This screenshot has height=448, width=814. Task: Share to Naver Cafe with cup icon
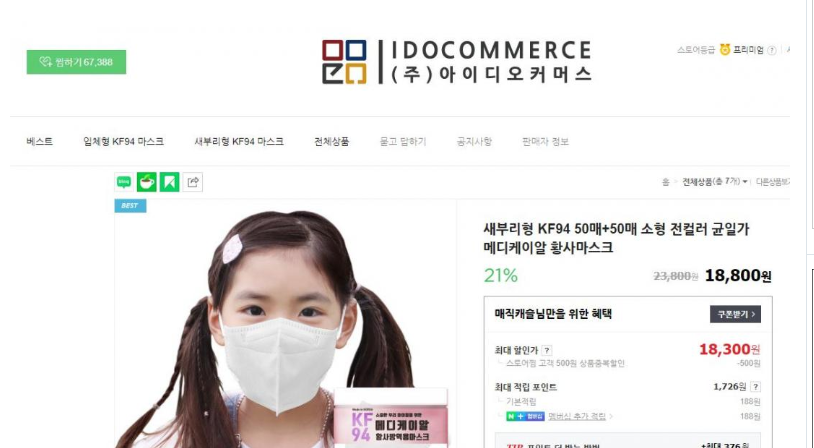click(146, 182)
